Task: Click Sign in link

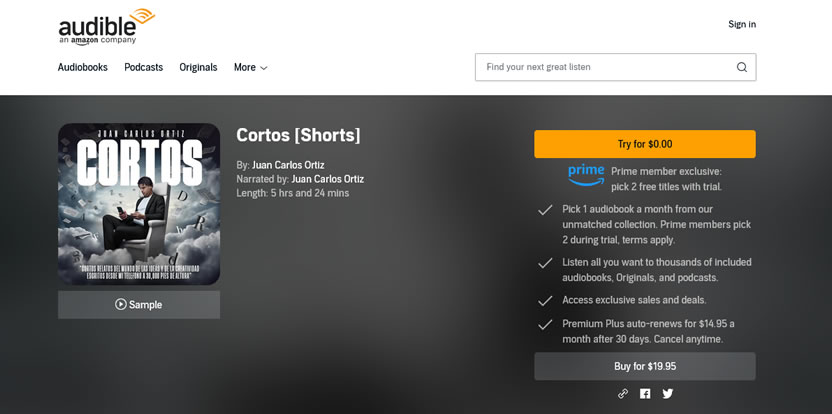Action: coord(742,24)
